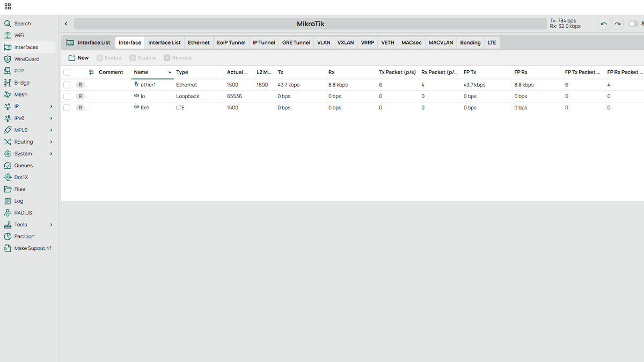Click the Files folder icon
This screenshot has height=362, width=644.
pyautogui.click(x=8, y=189)
